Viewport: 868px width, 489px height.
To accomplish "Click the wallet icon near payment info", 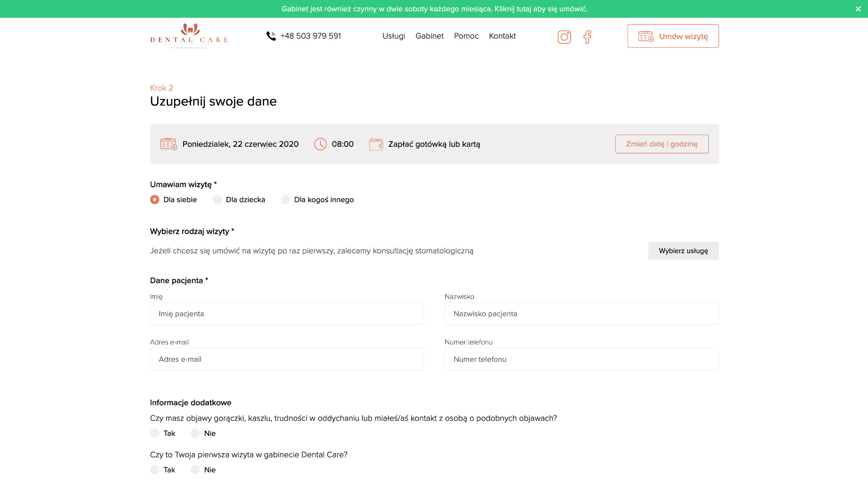I will point(376,144).
